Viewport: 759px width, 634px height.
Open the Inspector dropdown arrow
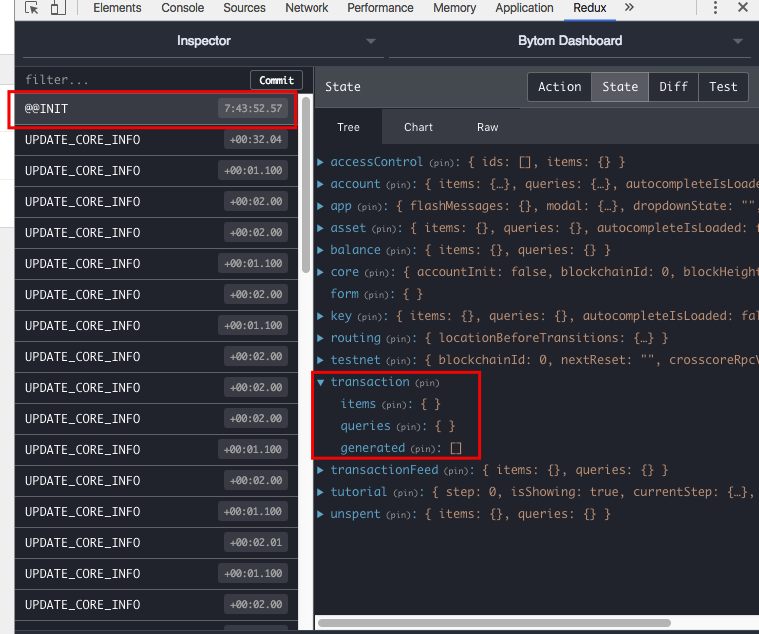pyautogui.click(x=371, y=41)
